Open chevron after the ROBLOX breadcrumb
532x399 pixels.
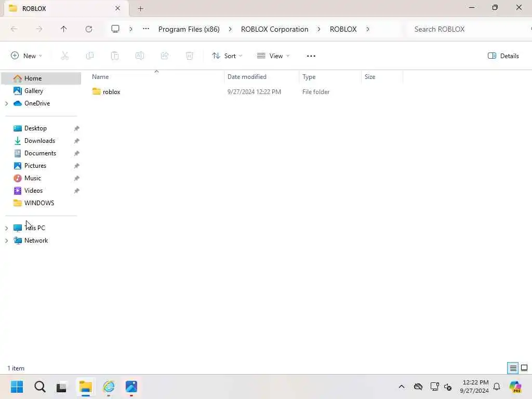coord(367,29)
